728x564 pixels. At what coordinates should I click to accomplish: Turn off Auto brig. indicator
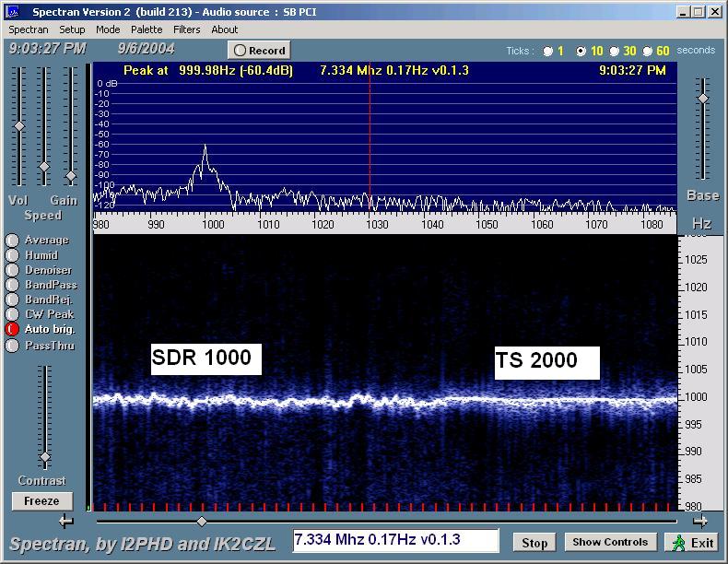tap(12, 329)
